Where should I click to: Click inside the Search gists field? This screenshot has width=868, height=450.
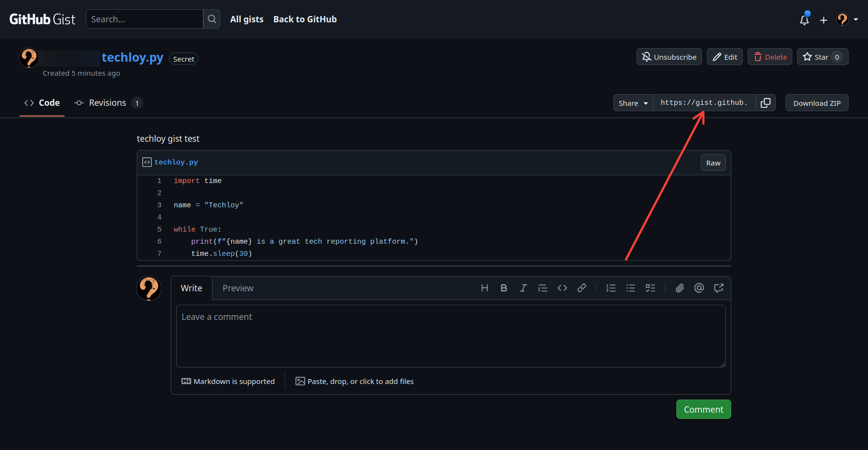pos(144,19)
